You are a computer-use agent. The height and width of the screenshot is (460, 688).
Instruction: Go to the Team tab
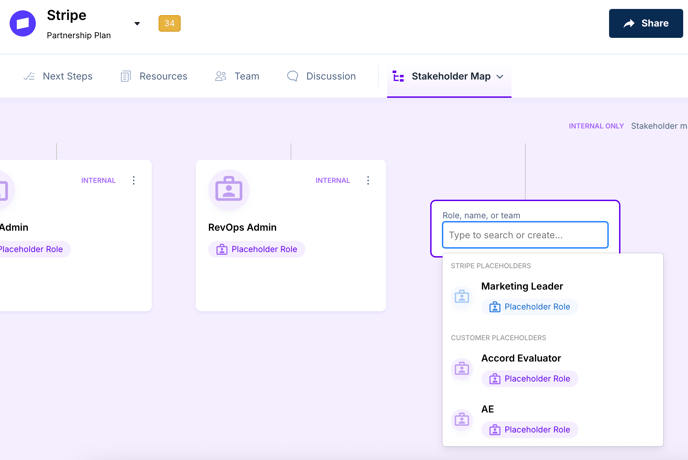(237, 76)
